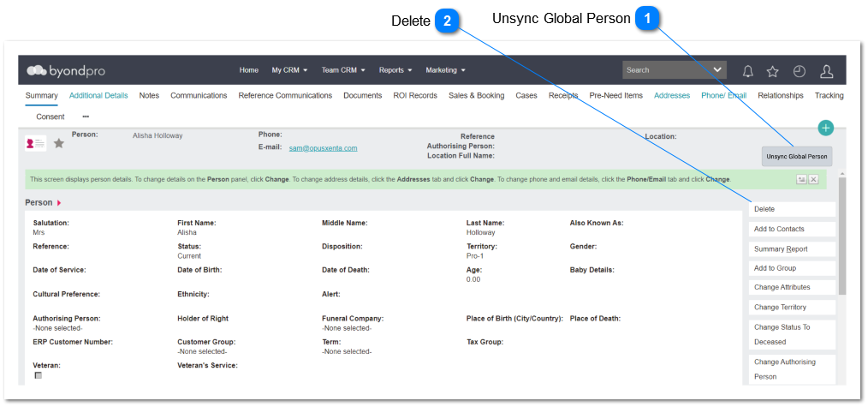The image size is (868, 407).
Task: Open the Phone/ Email tab
Action: [724, 96]
